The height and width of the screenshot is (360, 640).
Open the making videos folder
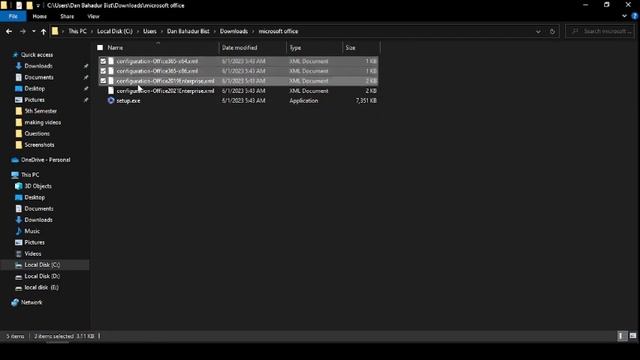pyautogui.click(x=42, y=122)
